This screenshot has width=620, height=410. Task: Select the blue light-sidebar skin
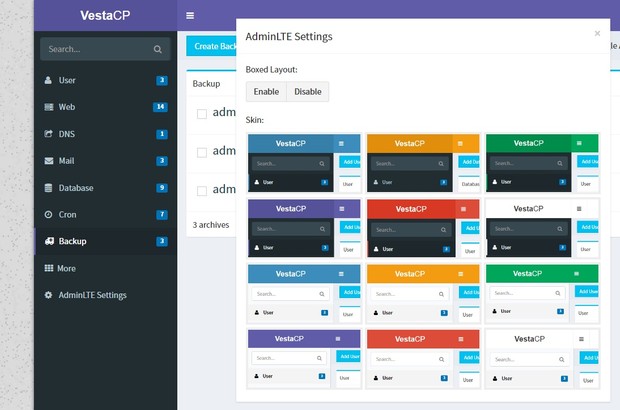(304, 293)
